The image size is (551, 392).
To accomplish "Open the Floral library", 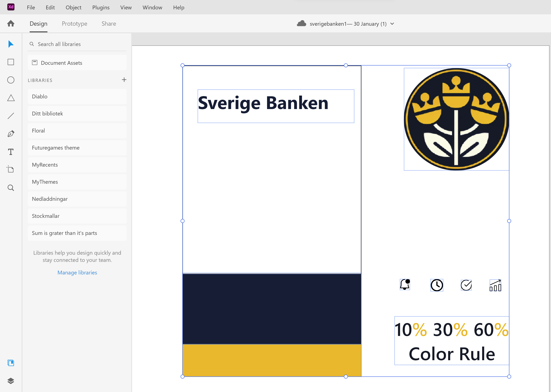I will click(x=77, y=131).
